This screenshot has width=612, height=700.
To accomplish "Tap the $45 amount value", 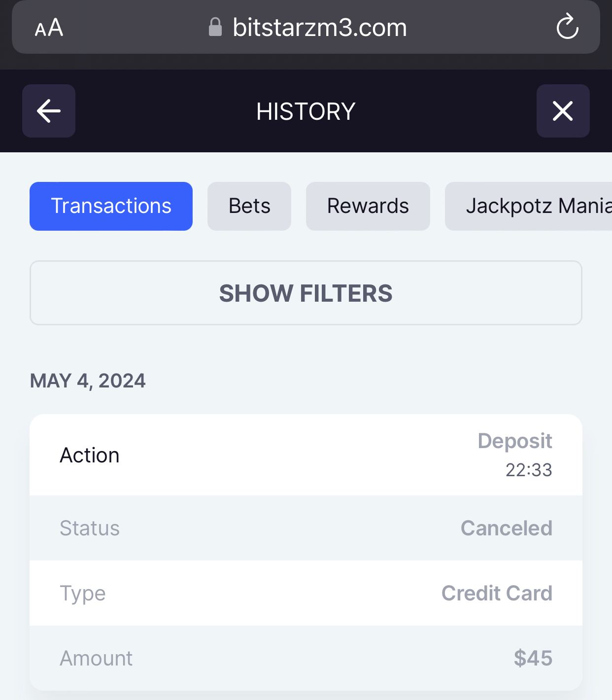I will [x=533, y=658].
